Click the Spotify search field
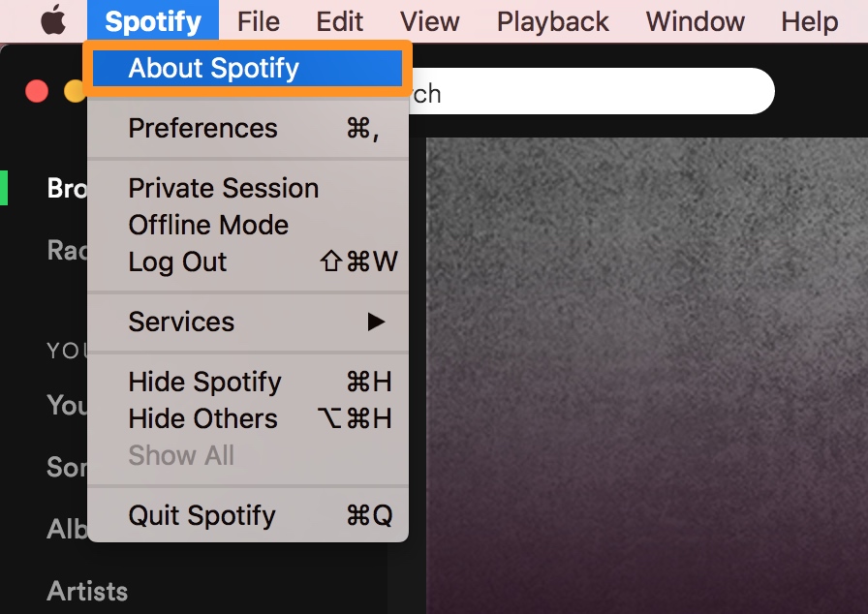This screenshot has height=614, width=868. [591, 91]
